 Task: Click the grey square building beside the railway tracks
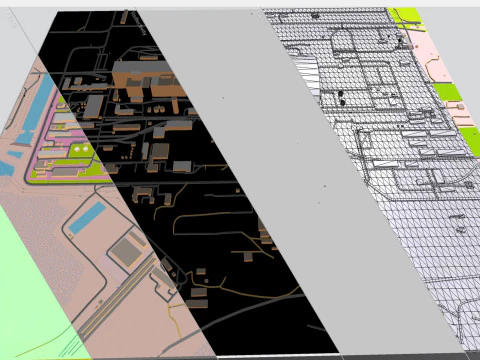pos(127,252)
